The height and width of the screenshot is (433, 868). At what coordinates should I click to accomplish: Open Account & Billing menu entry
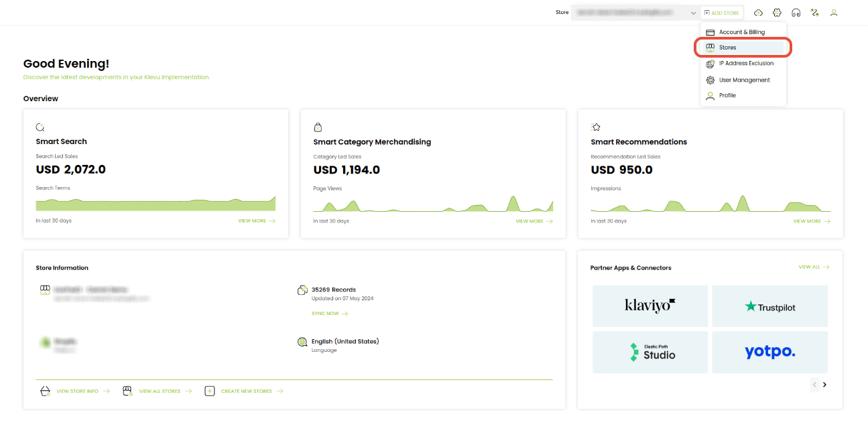pyautogui.click(x=743, y=32)
